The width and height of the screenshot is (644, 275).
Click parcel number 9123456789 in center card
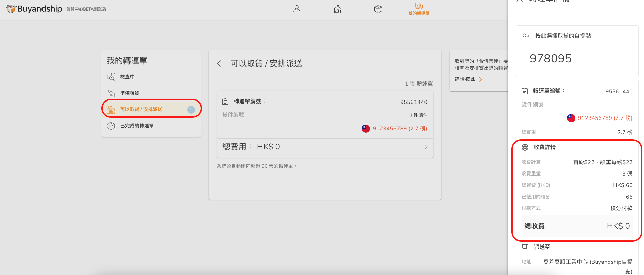(400, 128)
